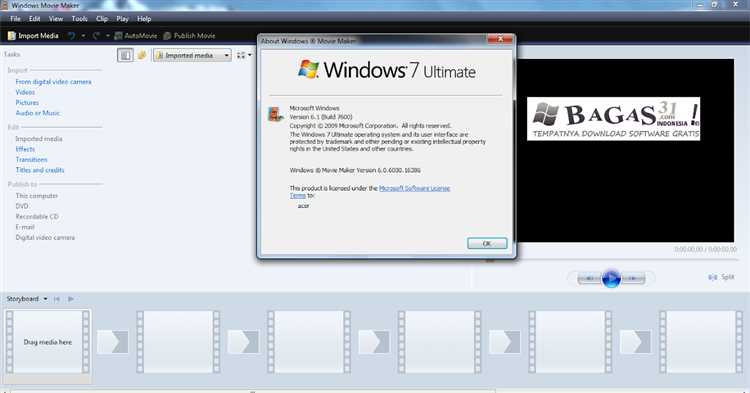Publish to DVD
The image size is (750, 393).
pos(22,206)
